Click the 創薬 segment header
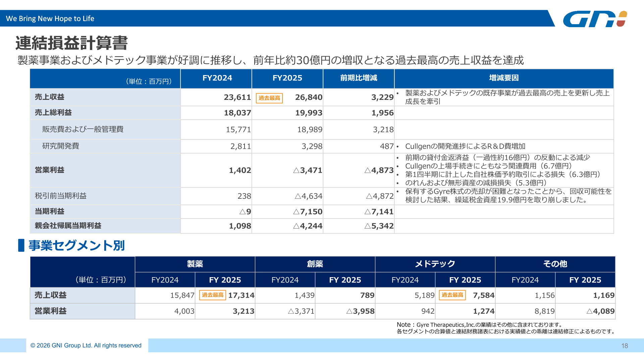This screenshot has width=644, height=362. click(x=315, y=264)
